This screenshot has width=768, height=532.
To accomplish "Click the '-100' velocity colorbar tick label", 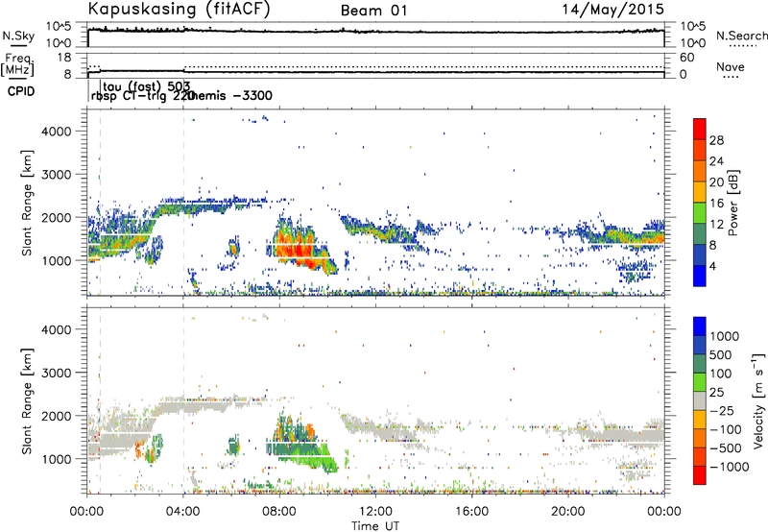I will click(x=725, y=429).
